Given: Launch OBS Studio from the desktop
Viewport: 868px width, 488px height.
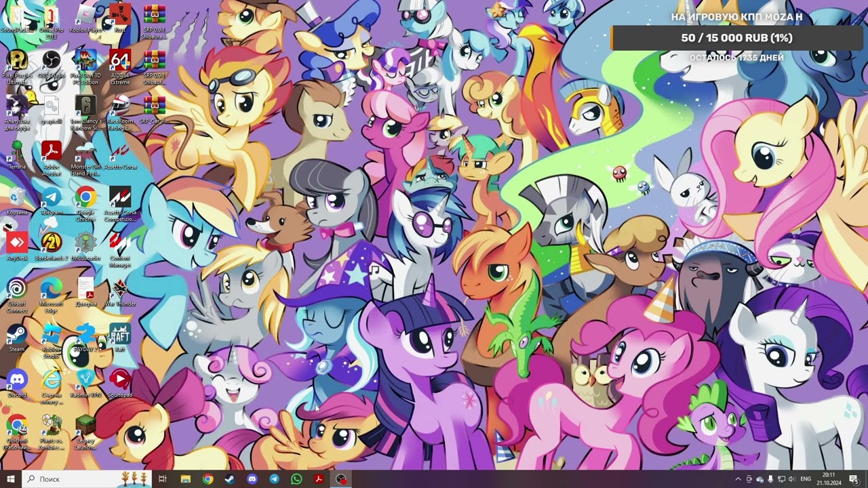Looking at the screenshot, I should click(x=51, y=64).
